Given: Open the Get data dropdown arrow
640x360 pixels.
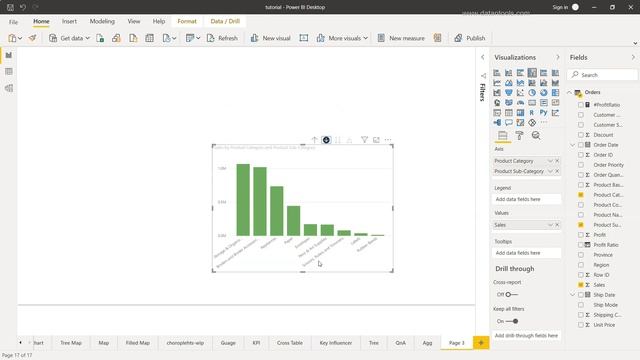Looking at the screenshot, I should tap(87, 38).
